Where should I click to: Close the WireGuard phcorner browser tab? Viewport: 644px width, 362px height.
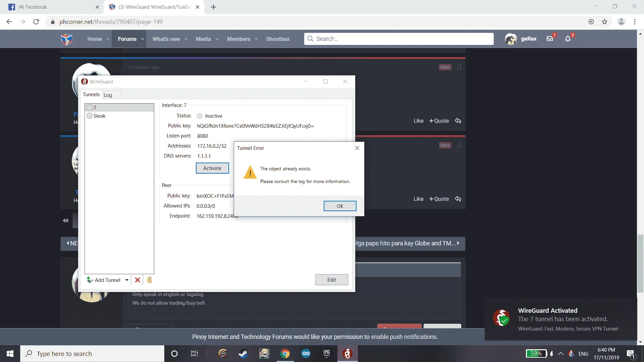pyautogui.click(x=198, y=7)
